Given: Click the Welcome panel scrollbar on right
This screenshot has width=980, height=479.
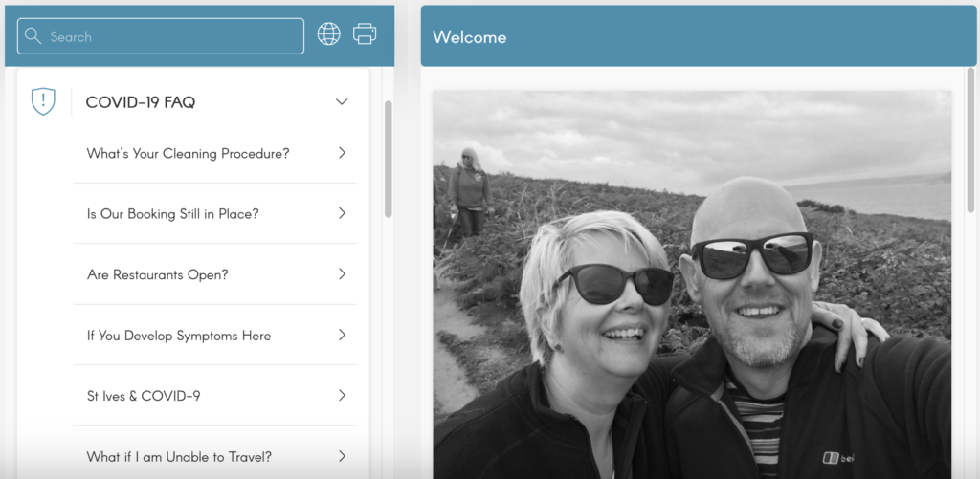Looking at the screenshot, I should point(970,140).
